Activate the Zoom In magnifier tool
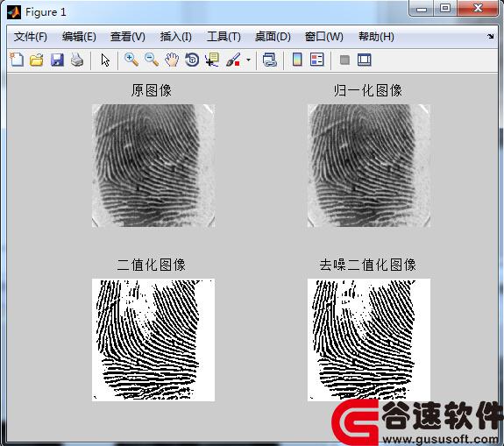This screenshot has height=446, width=504. pos(131,60)
